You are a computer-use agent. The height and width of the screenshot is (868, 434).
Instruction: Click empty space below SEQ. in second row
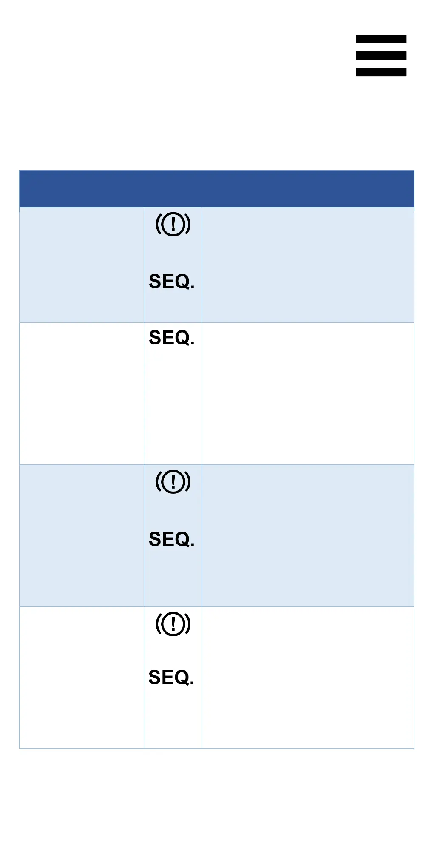173,408
